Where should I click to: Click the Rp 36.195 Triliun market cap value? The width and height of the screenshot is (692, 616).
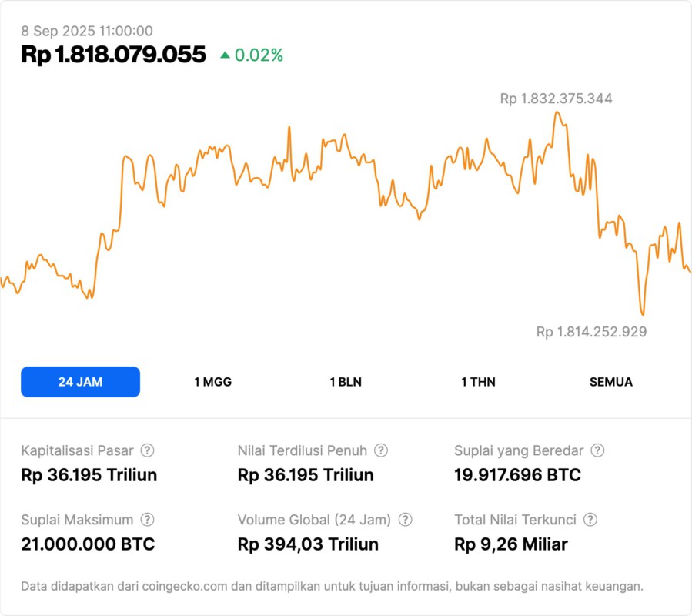tap(89, 475)
